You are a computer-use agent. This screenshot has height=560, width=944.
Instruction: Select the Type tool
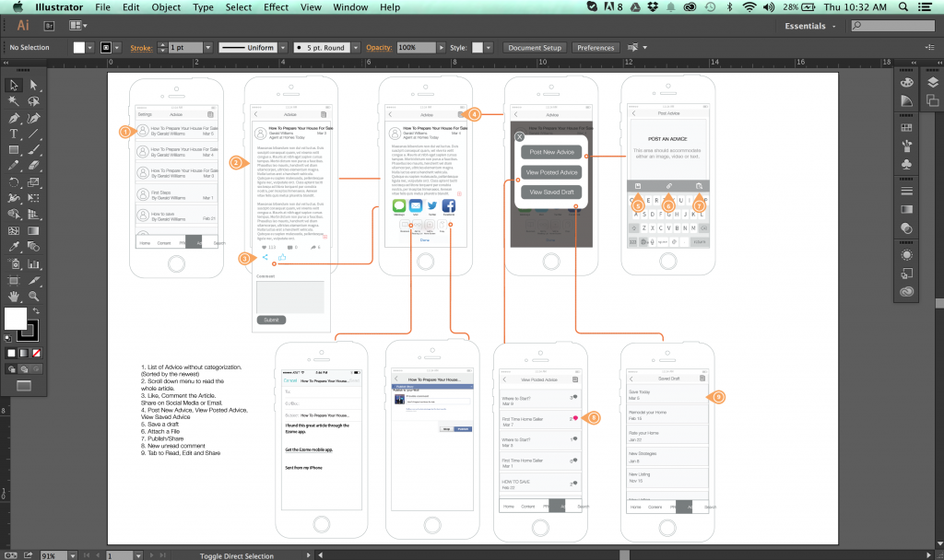coord(14,134)
